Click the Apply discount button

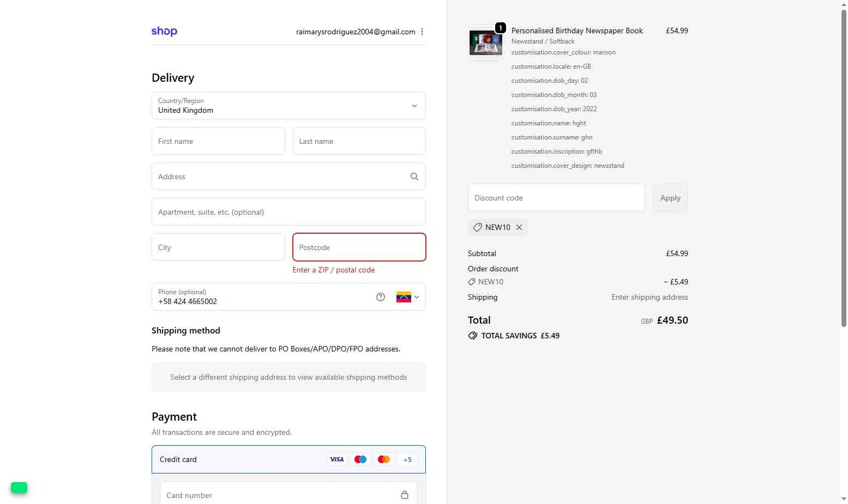pyautogui.click(x=670, y=198)
